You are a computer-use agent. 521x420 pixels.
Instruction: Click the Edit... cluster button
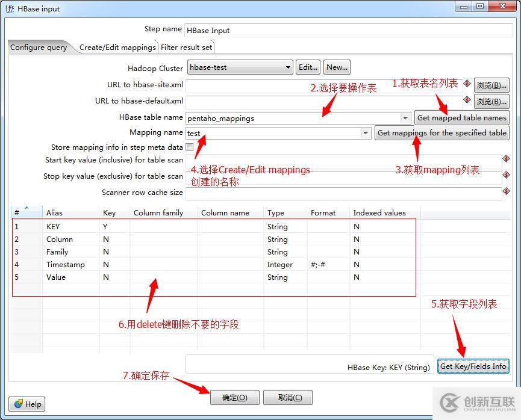308,67
